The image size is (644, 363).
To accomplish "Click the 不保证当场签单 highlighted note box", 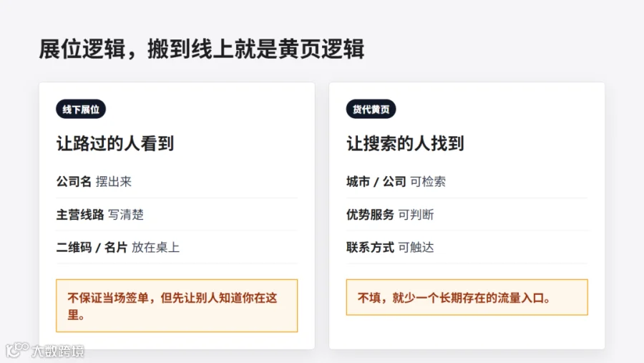I will (177, 306).
